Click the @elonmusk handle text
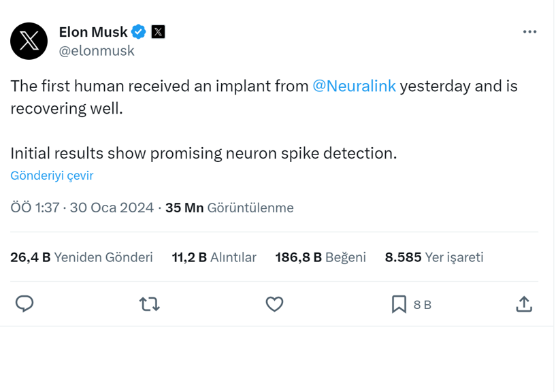This screenshot has width=558, height=392. (x=97, y=50)
